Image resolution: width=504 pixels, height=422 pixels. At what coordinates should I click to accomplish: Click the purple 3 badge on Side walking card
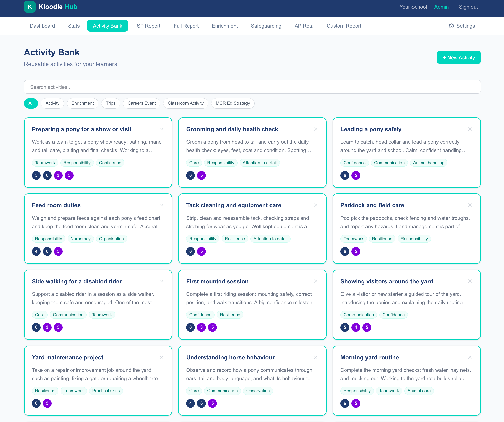coord(47,327)
